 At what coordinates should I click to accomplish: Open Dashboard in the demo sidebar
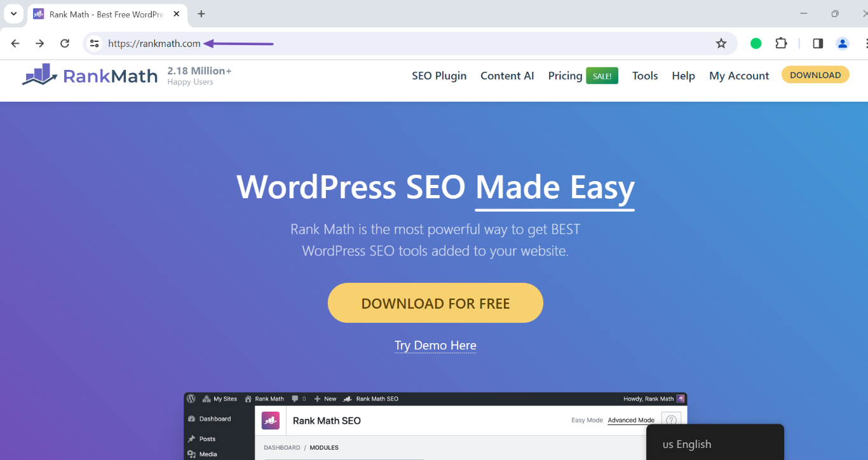pos(210,419)
